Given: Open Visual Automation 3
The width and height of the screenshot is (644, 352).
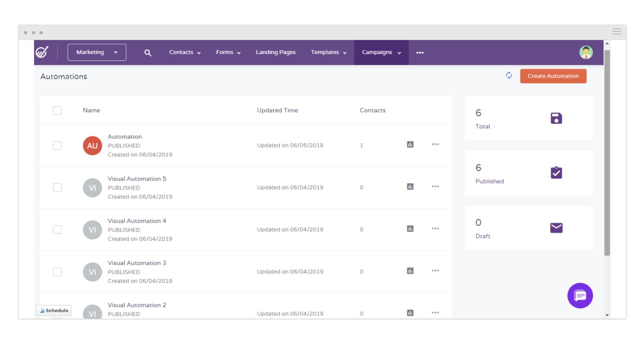Looking at the screenshot, I should (x=137, y=263).
